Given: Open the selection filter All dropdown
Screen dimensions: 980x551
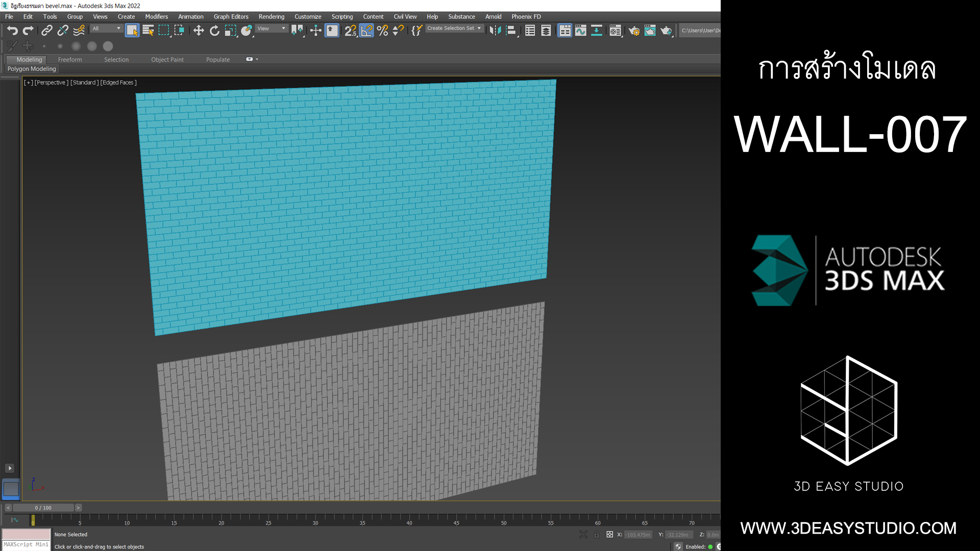Looking at the screenshot, I should tap(107, 29).
